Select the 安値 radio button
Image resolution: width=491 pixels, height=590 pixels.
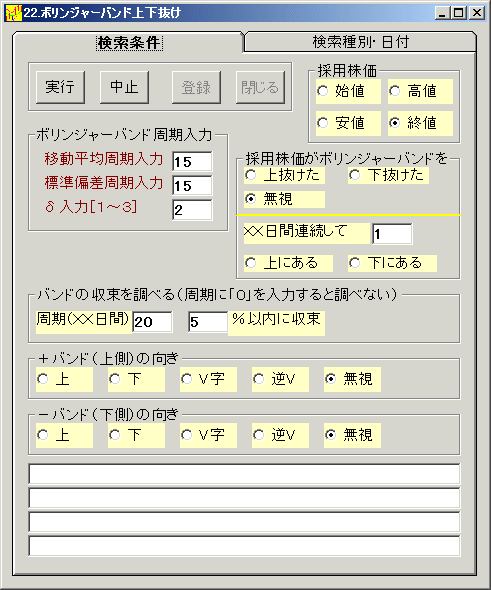click(x=348, y=123)
